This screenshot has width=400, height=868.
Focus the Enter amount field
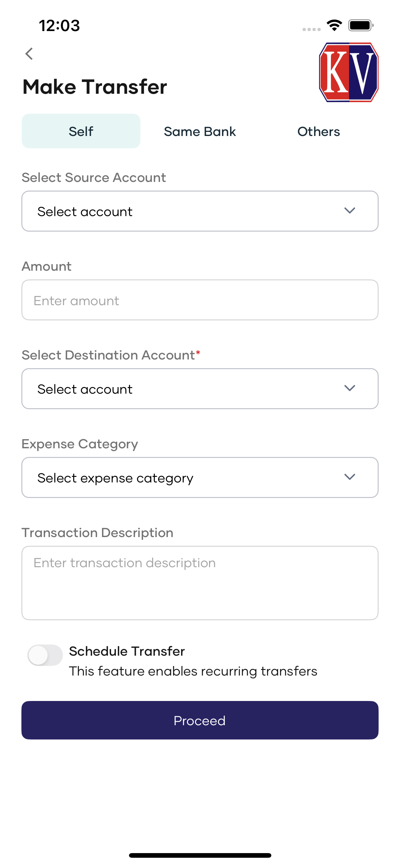(x=200, y=300)
